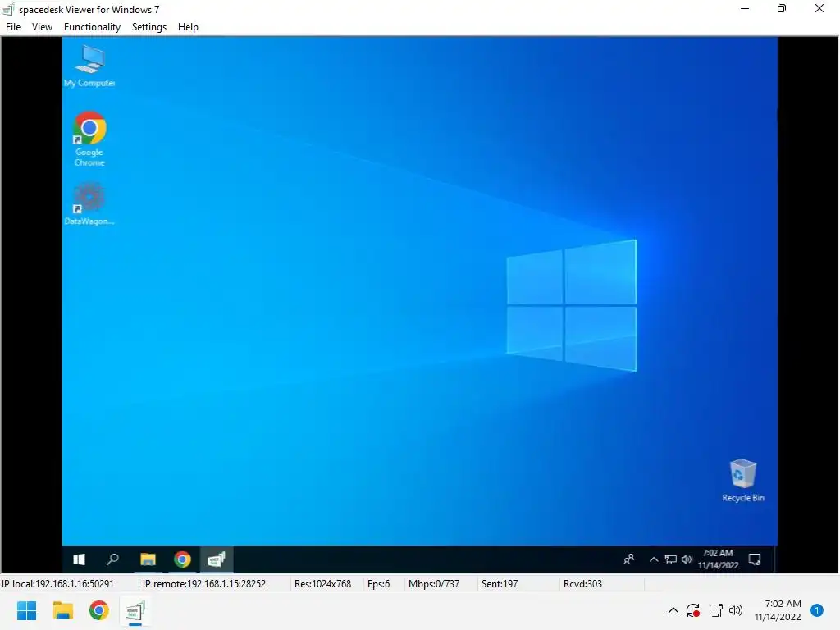Click Fps:6 in status bar
Screen dimensions: 840x630
[x=379, y=584]
